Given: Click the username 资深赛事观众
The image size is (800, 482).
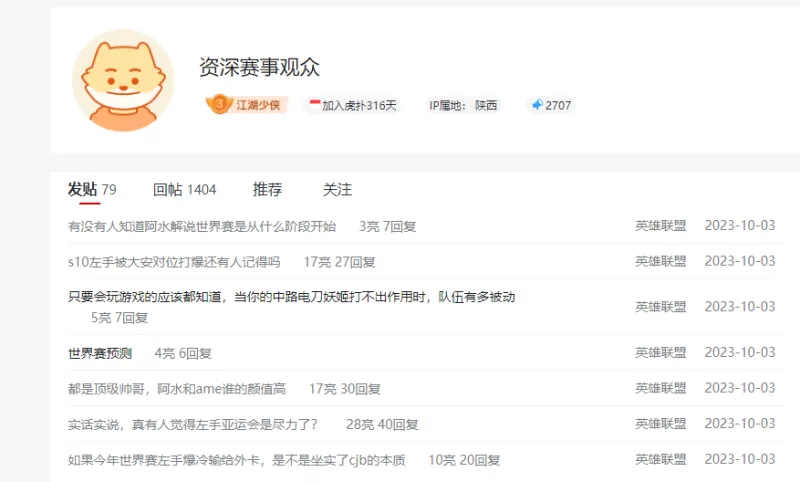Looking at the screenshot, I should [259, 67].
